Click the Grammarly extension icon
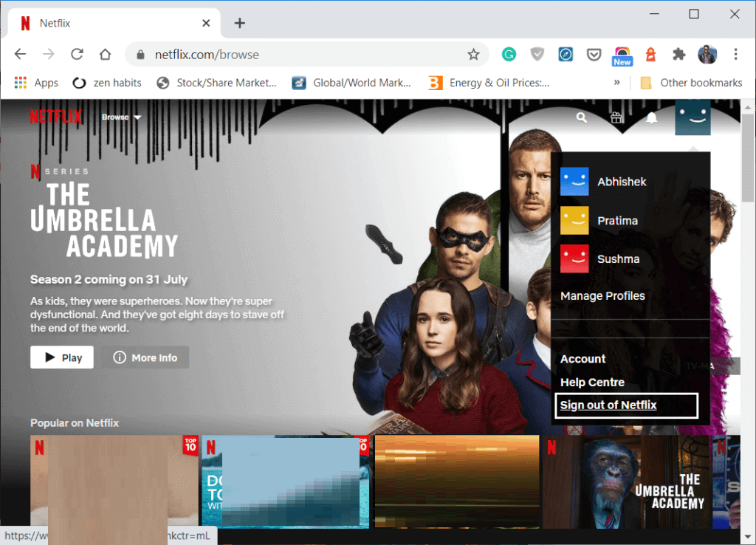This screenshot has height=545, width=756. 509,54
